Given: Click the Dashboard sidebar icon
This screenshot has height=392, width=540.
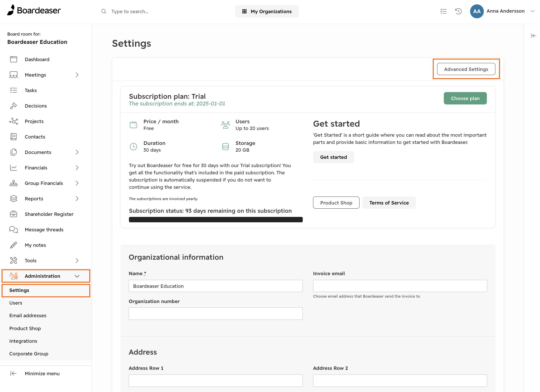Looking at the screenshot, I should 13,59.
